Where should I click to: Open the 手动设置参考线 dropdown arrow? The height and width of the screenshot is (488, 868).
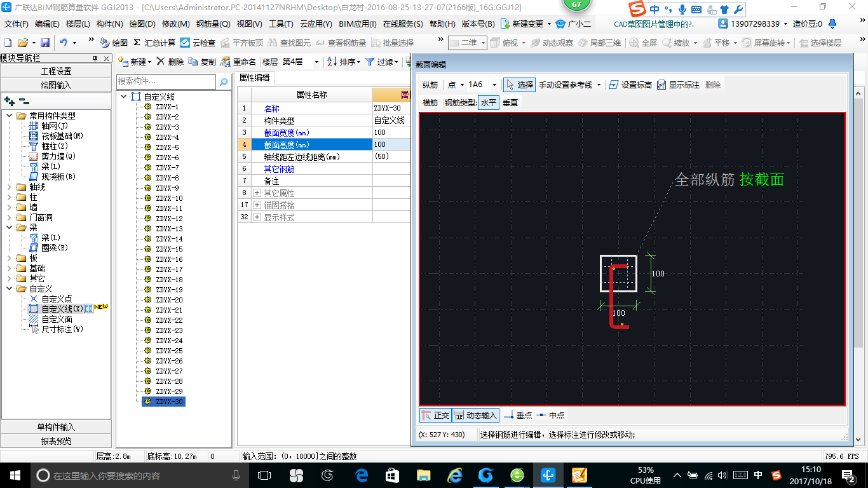599,85
